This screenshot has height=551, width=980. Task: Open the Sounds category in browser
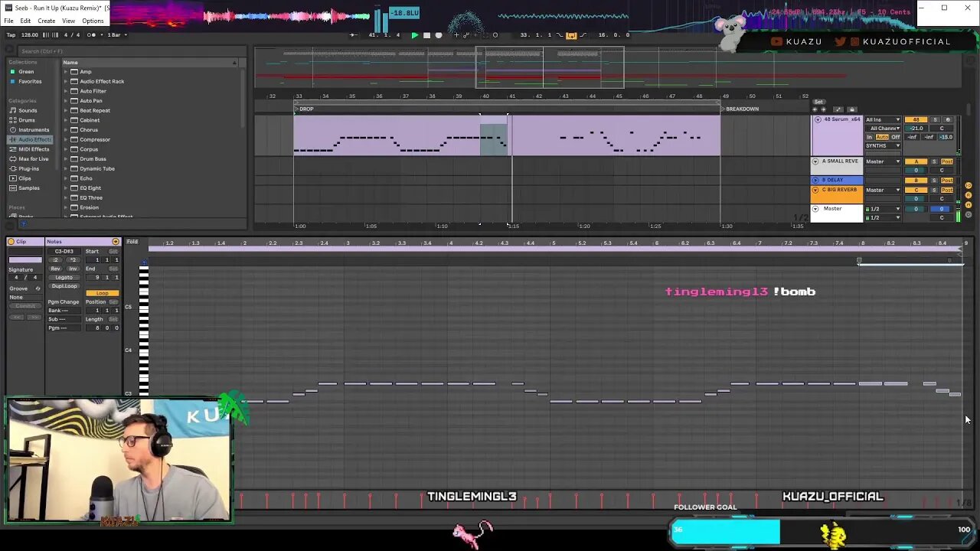pos(28,110)
